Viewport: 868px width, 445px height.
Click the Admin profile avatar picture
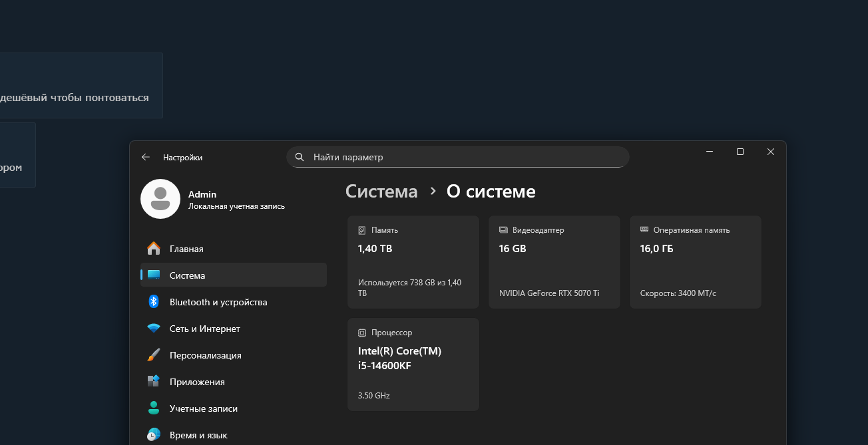tap(160, 199)
